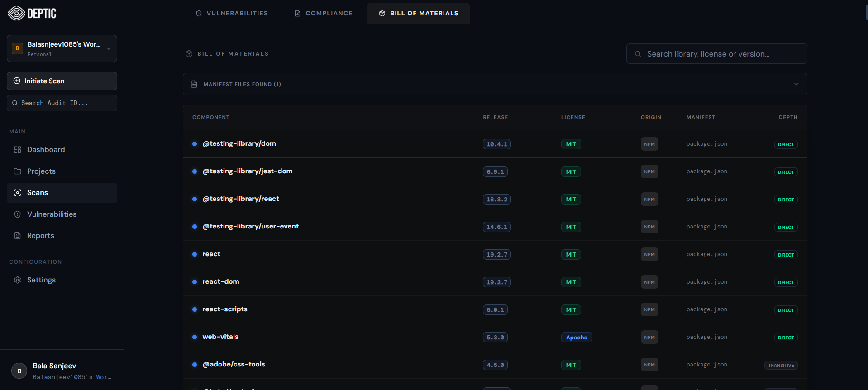Click NPM badge for @adobe/css-tools
The width and height of the screenshot is (868, 390).
pos(649,365)
